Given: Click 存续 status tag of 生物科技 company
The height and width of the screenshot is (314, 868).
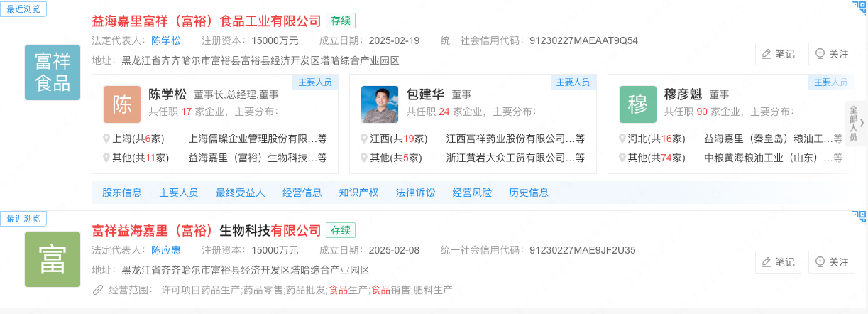Looking at the screenshot, I should click(341, 230).
